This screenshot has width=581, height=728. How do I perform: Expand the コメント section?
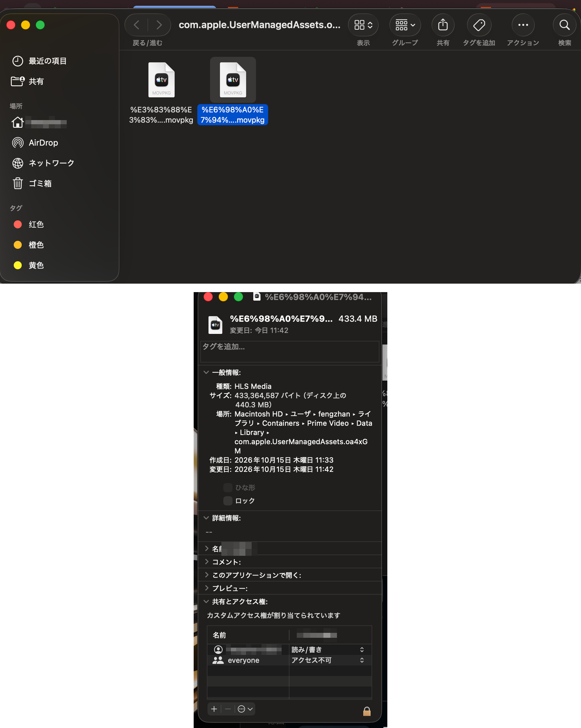206,562
